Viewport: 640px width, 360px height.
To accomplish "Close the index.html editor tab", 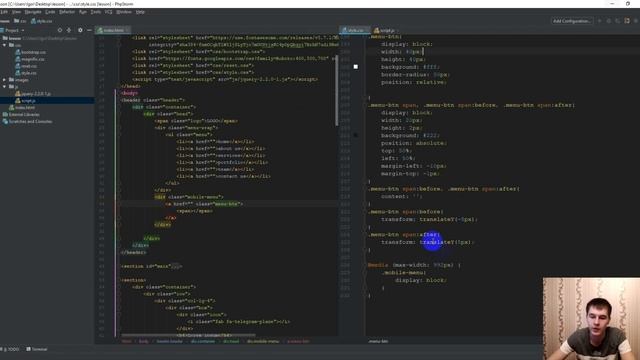I will point(127,30).
